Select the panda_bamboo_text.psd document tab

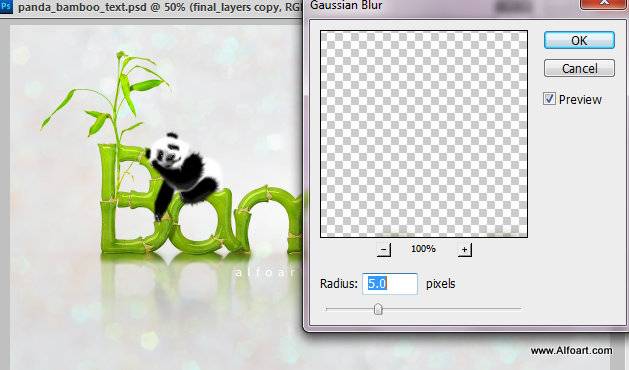159,7
